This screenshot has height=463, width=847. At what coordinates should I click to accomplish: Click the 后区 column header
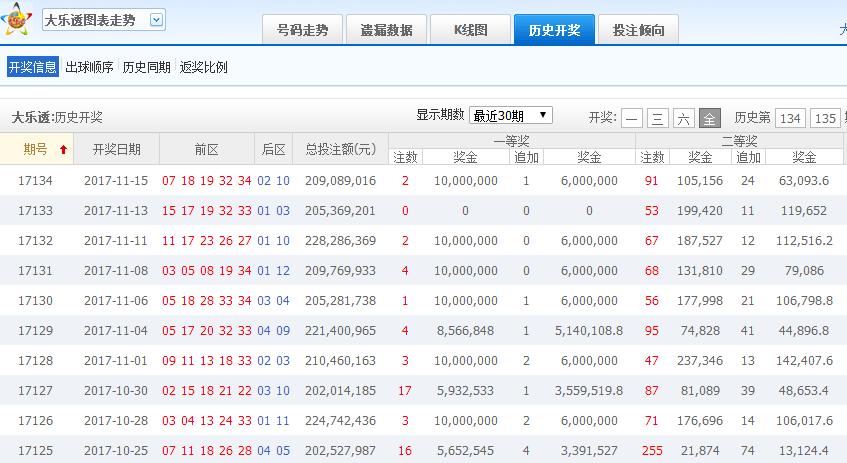tap(273, 149)
